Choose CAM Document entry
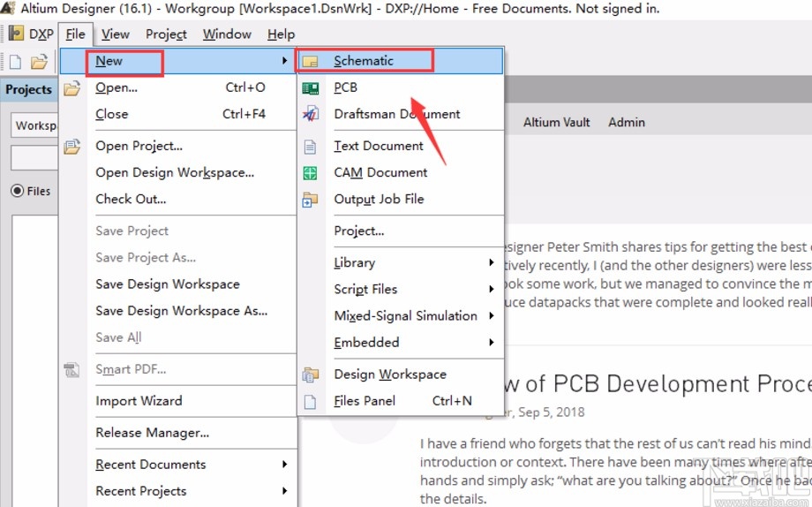 (401, 172)
